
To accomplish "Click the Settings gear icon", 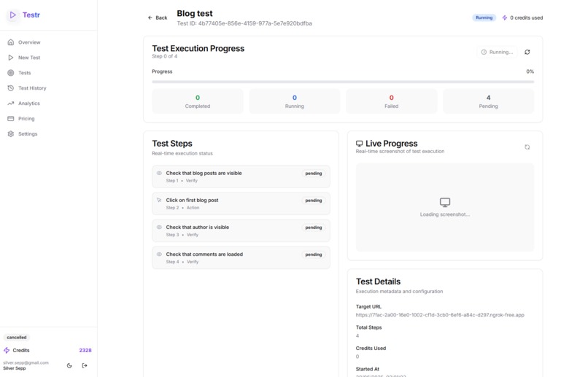I will coord(11,133).
